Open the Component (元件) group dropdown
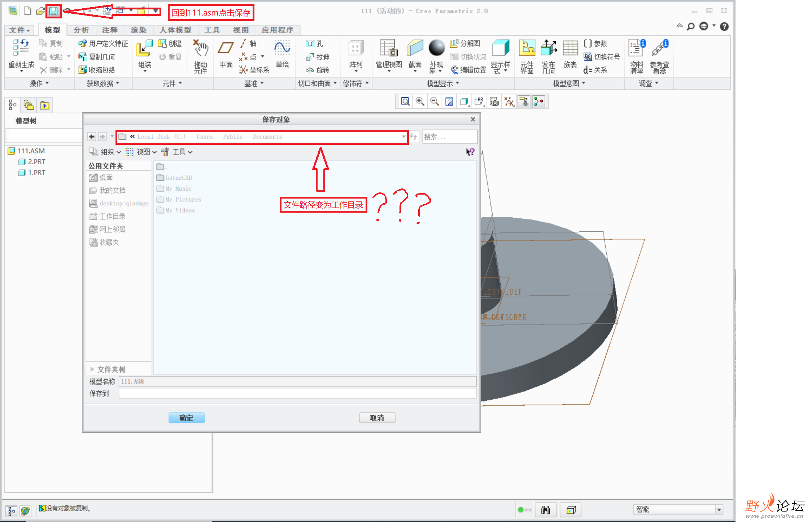Viewport: 812px width, 522px height. click(x=172, y=84)
